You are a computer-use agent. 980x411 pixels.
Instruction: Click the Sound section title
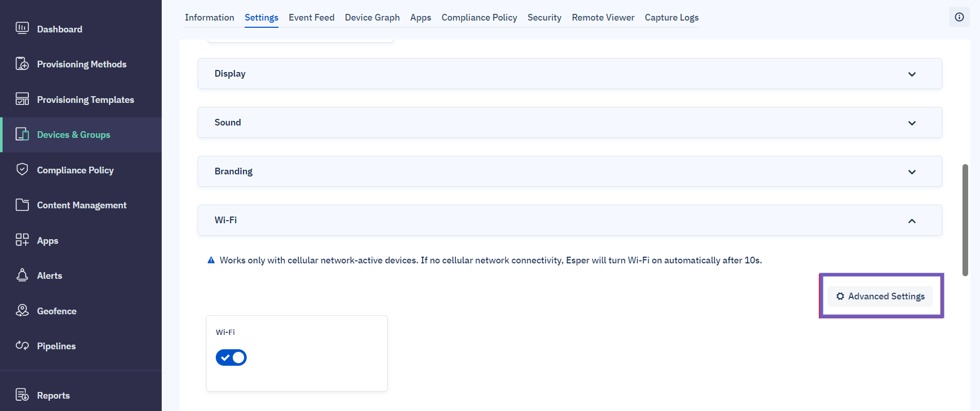coord(228,122)
